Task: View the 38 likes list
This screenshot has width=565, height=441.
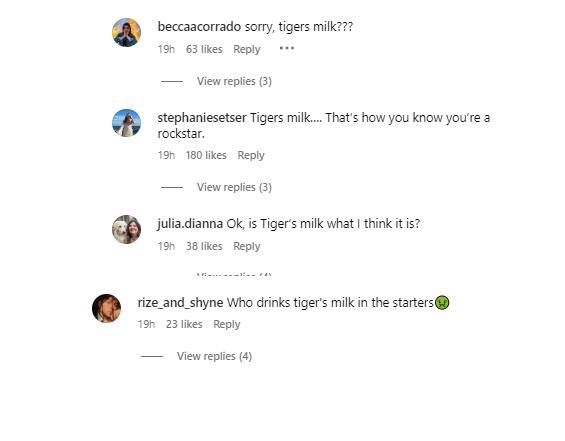Action: pyautogui.click(x=204, y=246)
